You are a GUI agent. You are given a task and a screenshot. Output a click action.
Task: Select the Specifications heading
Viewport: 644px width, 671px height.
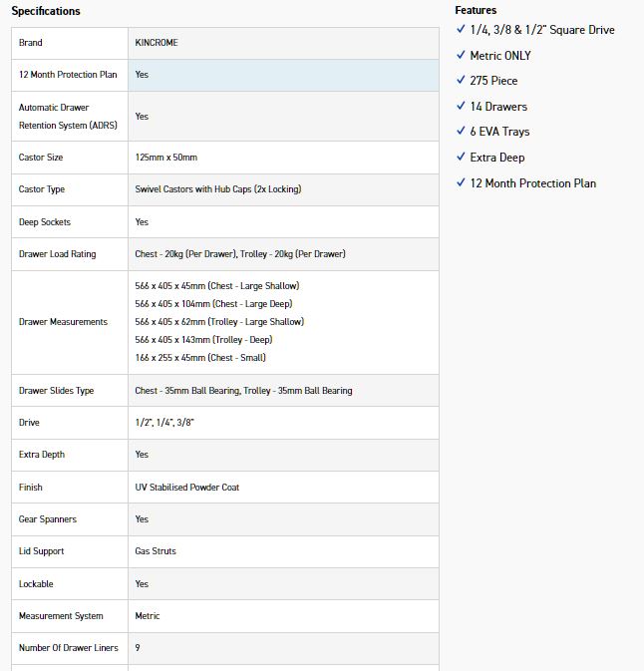(46, 11)
